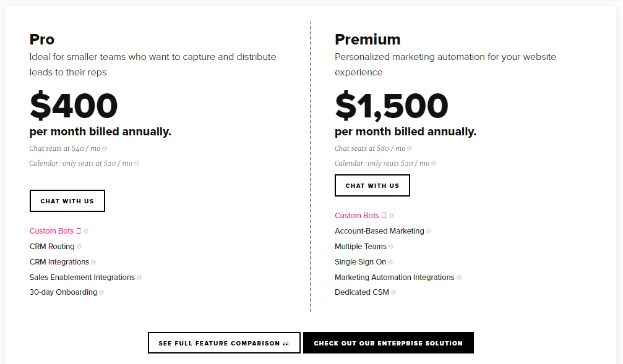The width and height of the screenshot is (623, 364).
Task: Click info icon beside Account-Based Marketing
Action: [x=429, y=231]
